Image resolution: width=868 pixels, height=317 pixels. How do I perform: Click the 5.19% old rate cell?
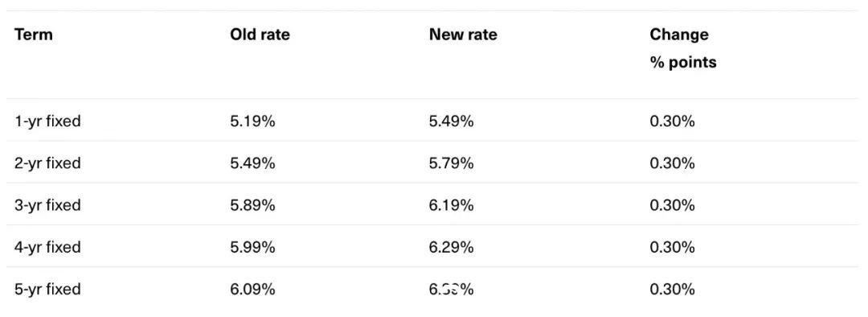click(252, 121)
